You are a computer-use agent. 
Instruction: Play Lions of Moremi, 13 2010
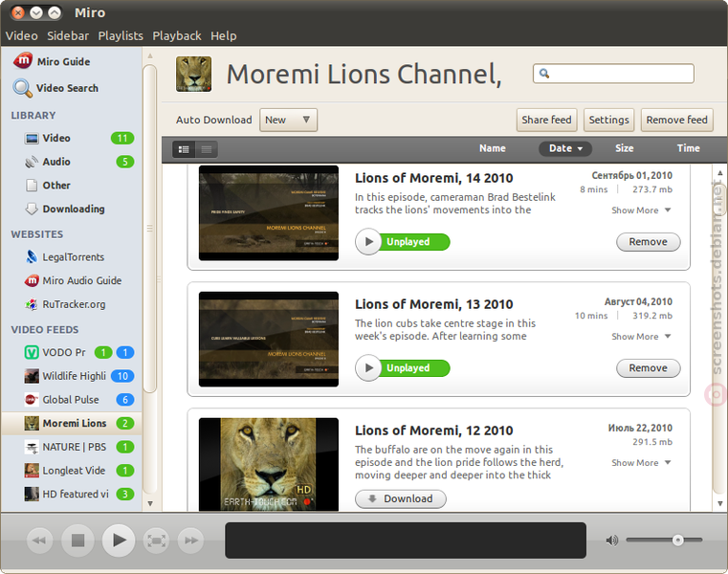pyautogui.click(x=368, y=367)
